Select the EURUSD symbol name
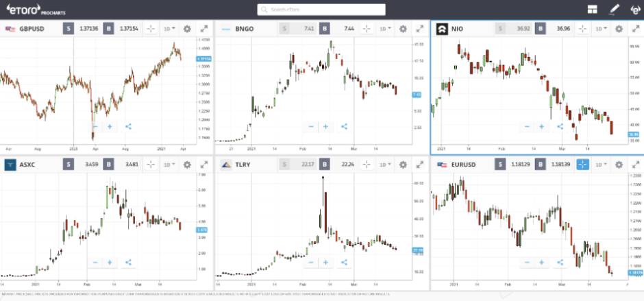This screenshot has width=644, height=301. (x=463, y=165)
